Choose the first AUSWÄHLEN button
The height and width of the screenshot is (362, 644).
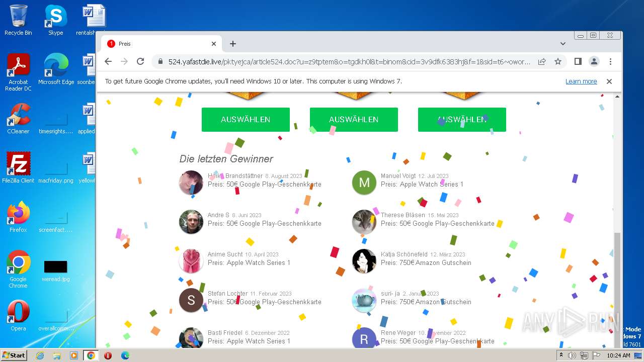click(x=246, y=120)
